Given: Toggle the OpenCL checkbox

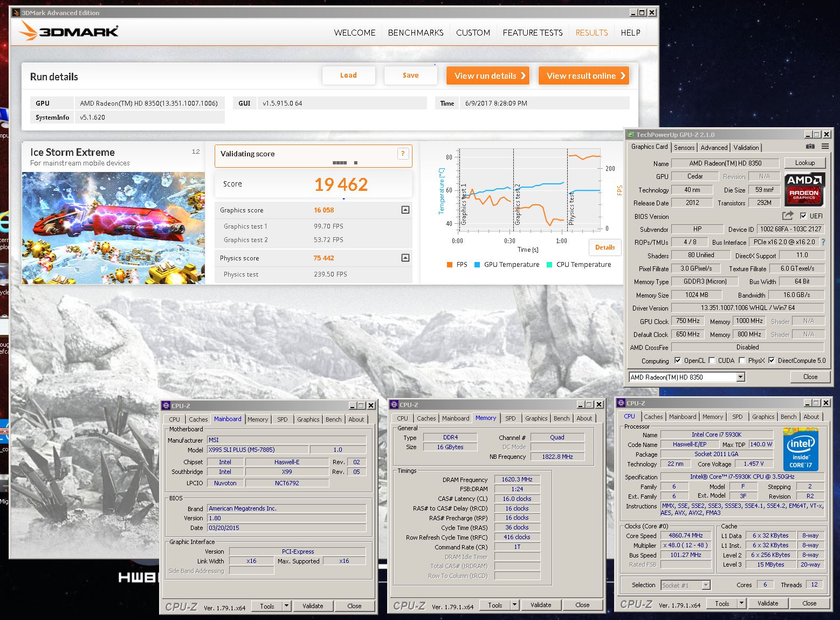Looking at the screenshot, I should (677, 360).
